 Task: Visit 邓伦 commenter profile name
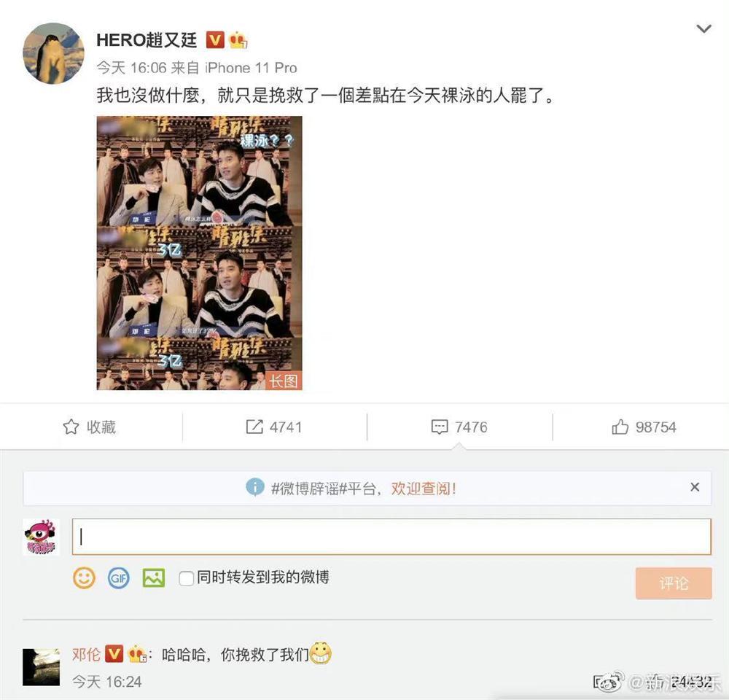86,654
